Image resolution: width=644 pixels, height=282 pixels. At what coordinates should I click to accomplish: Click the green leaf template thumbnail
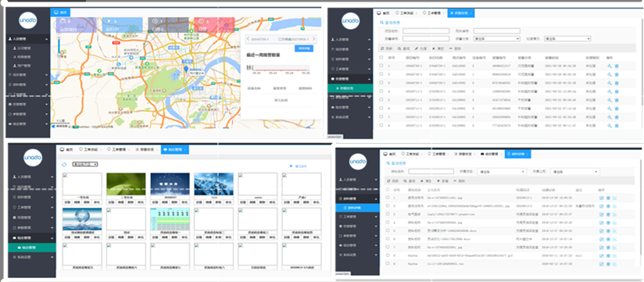coord(126,184)
